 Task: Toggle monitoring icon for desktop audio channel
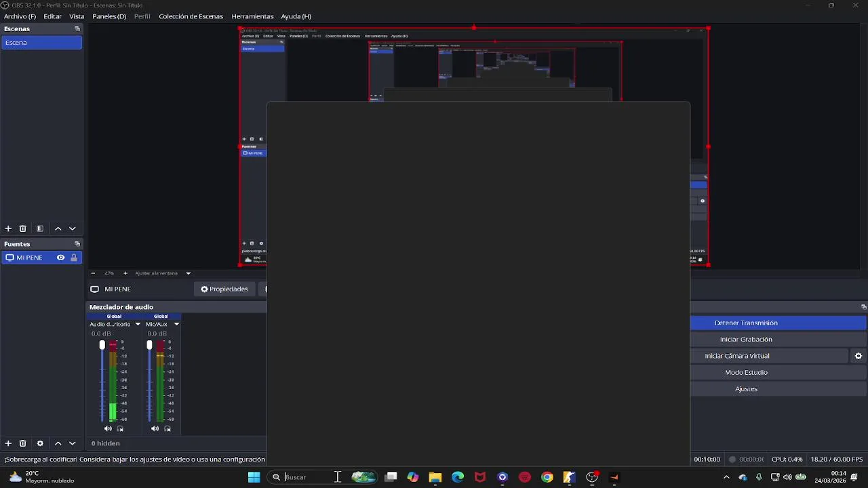121,428
